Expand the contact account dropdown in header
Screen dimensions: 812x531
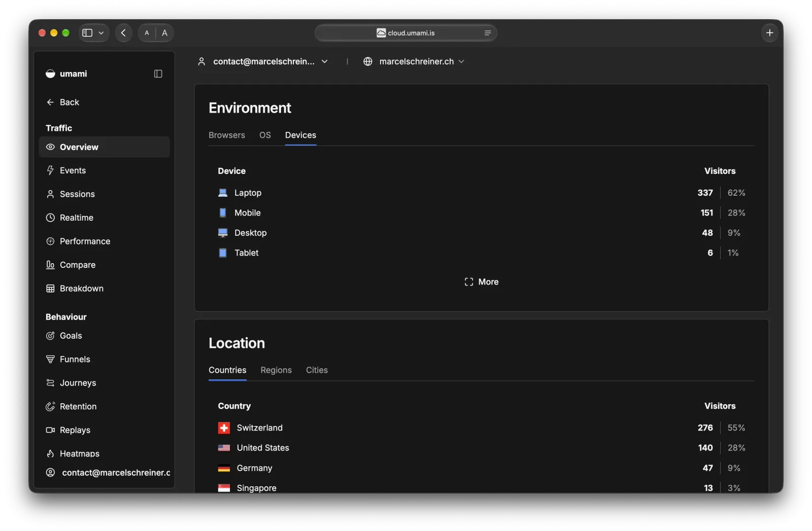(x=263, y=61)
